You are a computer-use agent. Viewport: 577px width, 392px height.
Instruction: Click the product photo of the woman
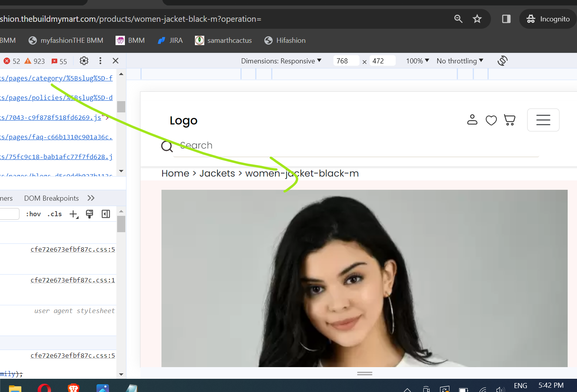(x=365, y=278)
